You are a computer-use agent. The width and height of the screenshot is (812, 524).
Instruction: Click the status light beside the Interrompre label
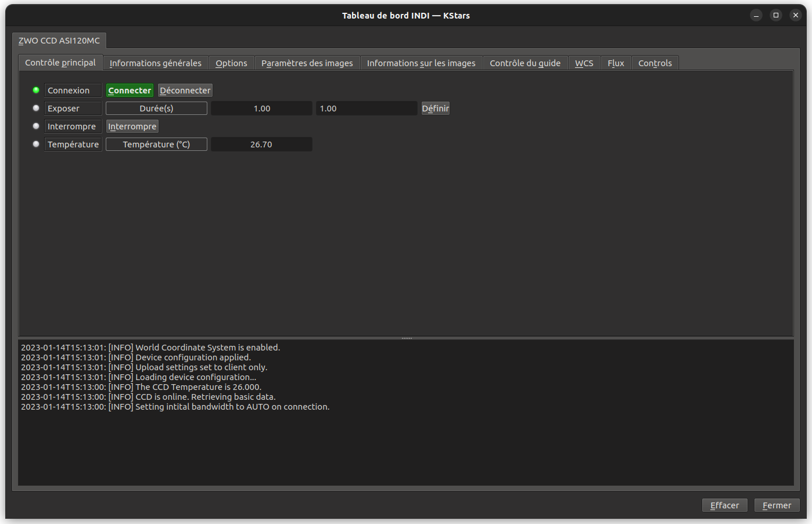click(36, 126)
